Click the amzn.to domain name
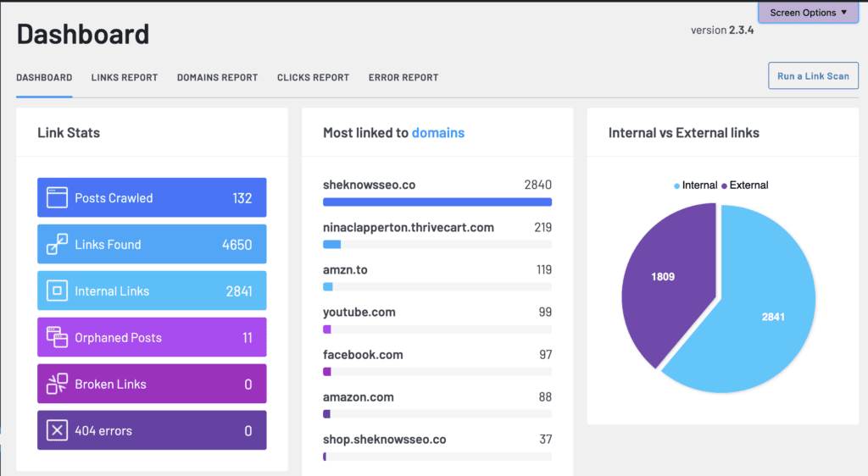The height and width of the screenshot is (476, 868). pos(346,270)
